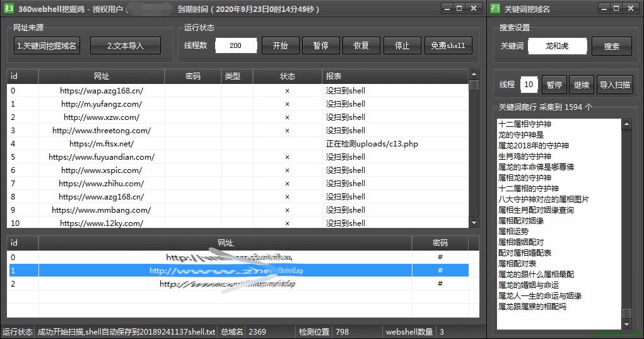Click the 状态 column header
Viewport: 644px width, 339px height.
click(x=287, y=76)
